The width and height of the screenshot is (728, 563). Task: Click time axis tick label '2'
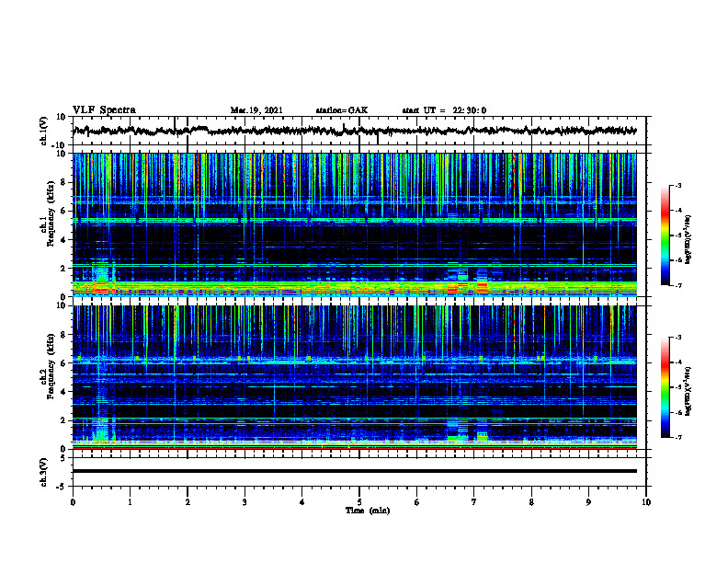[188, 502]
